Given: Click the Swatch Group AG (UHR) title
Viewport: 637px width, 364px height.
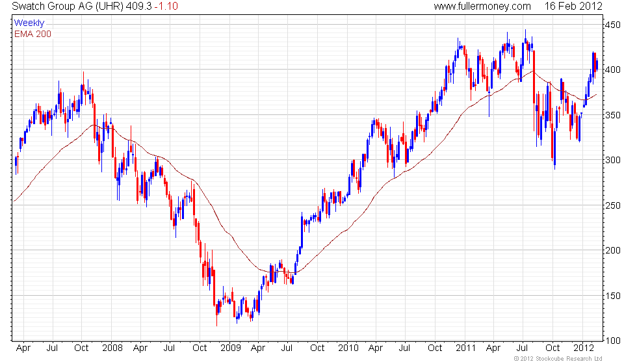Looking at the screenshot, I should pos(68,6).
